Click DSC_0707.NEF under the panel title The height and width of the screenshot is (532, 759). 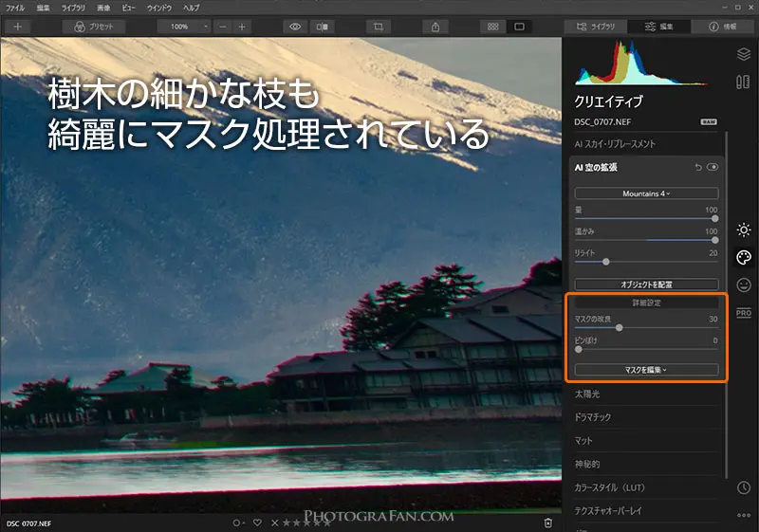[602, 122]
